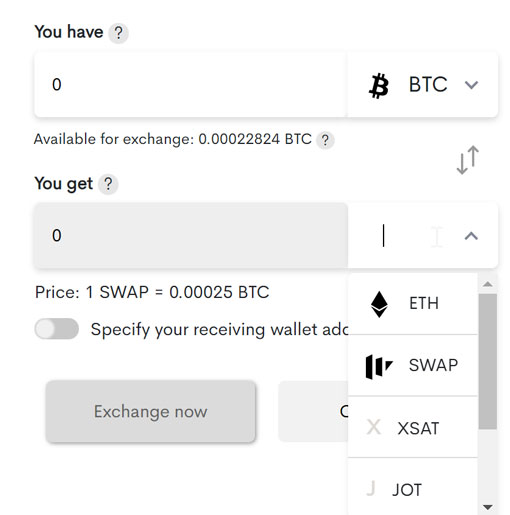Open help tooltip next to You get
510x515 pixels.
108,184
